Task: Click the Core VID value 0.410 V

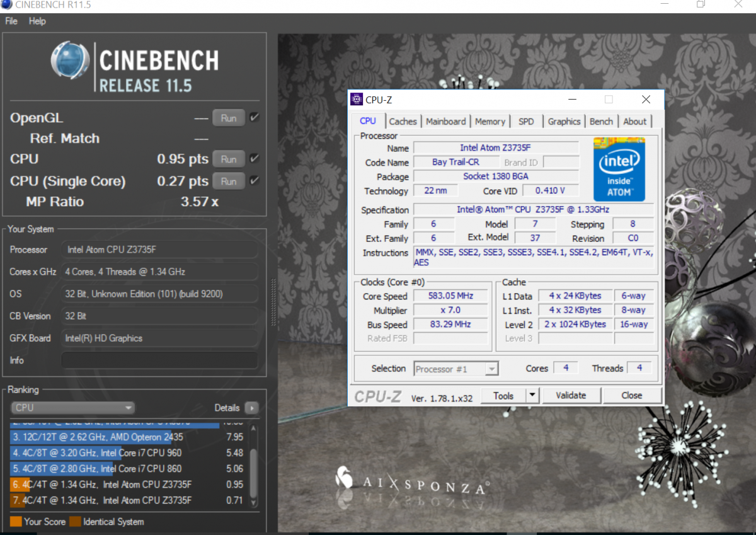Action: [x=550, y=190]
